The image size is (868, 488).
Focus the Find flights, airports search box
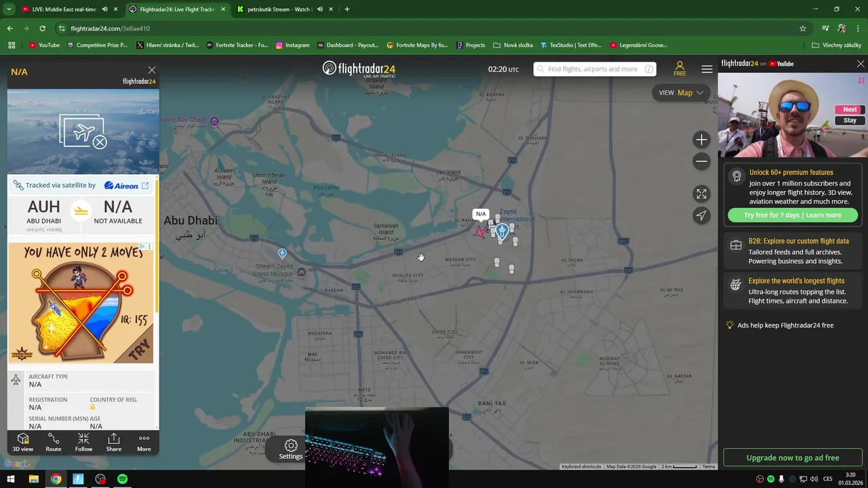tap(595, 69)
